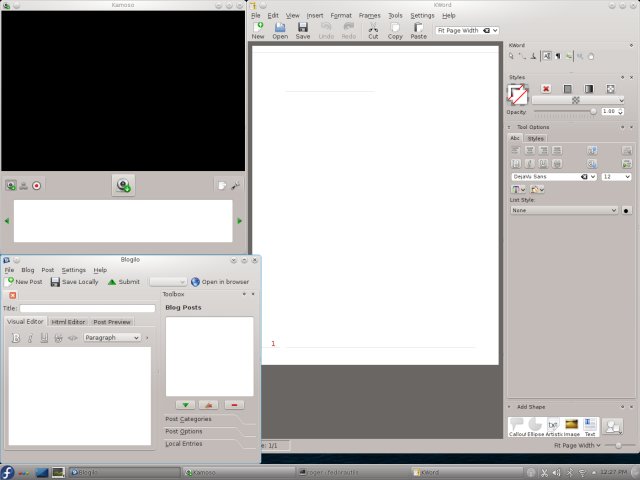Toggle underline in Blogilo visual editor
This screenshot has height=480, width=640.
[44, 338]
